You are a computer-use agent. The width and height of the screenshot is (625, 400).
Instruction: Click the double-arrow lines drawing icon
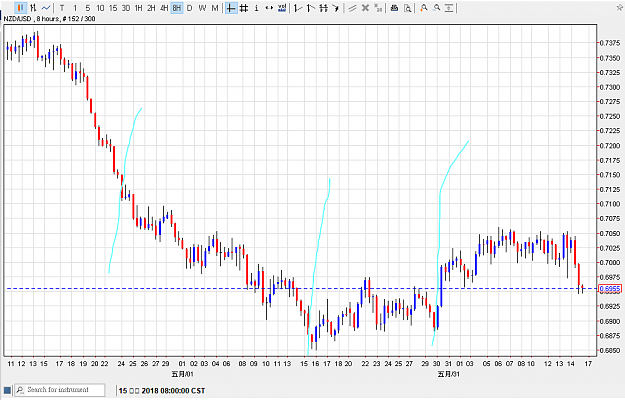click(323, 8)
